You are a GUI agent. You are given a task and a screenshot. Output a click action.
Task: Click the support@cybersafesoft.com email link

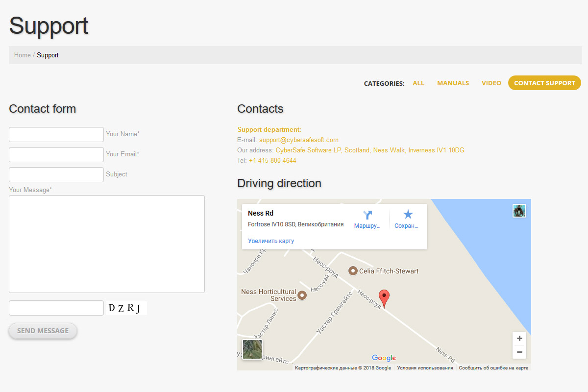pyautogui.click(x=298, y=140)
